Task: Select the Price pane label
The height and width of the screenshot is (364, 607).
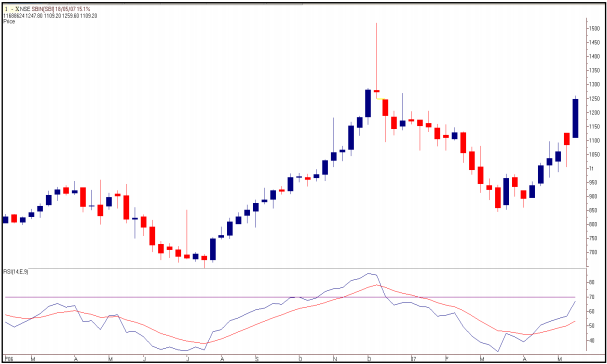Action: [x=9, y=22]
